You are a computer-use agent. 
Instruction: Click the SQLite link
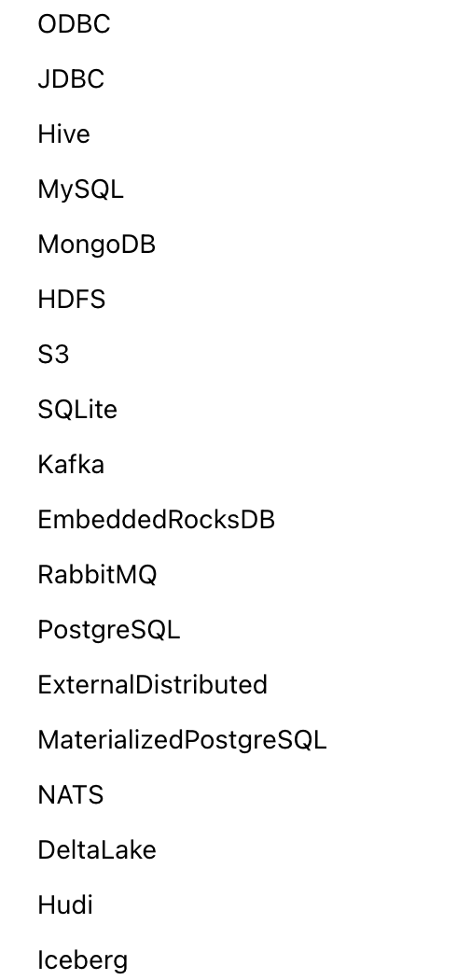[x=77, y=410]
